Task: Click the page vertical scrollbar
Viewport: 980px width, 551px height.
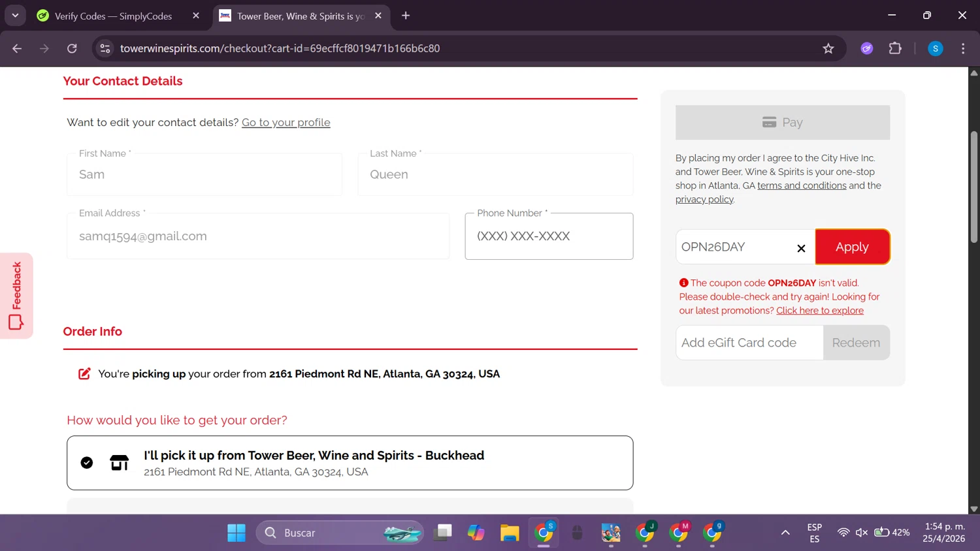Action: [974, 187]
